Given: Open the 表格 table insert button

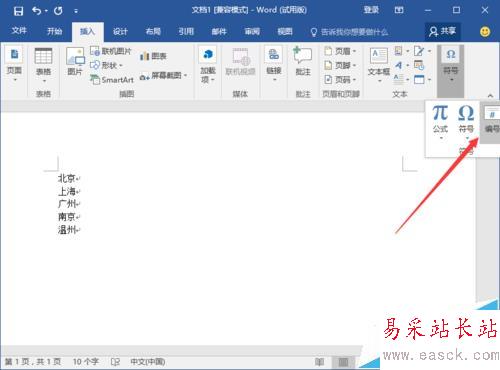Looking at the screenshot, I should pyautogui.click(x=44, y=65).
